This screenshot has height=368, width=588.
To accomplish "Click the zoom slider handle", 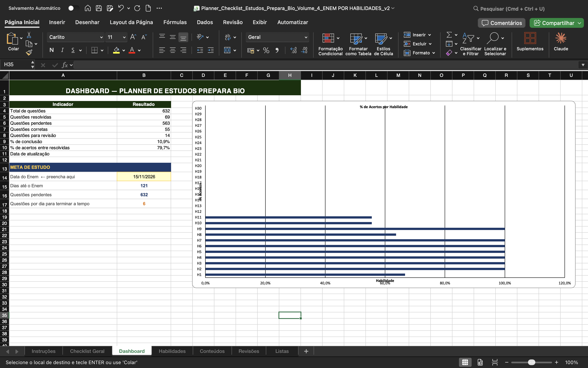I will click(532, 362).
